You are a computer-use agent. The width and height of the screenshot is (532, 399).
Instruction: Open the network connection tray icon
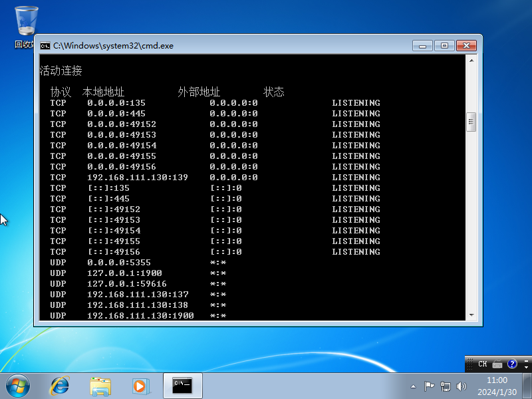point(445,386)
